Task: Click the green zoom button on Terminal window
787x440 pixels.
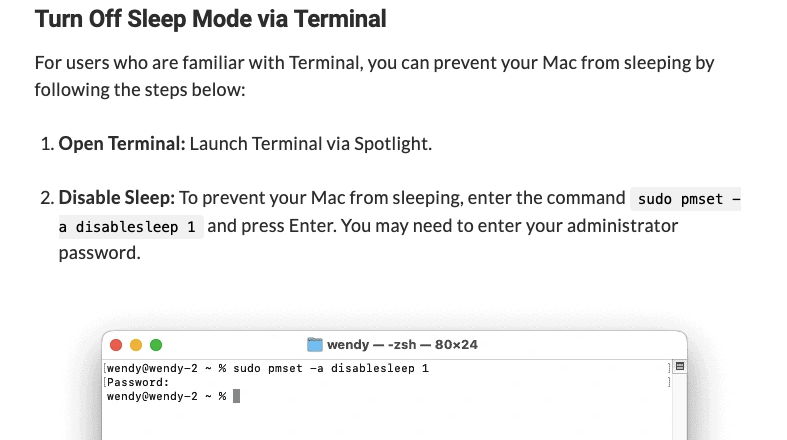Action: (x=156, y=345)
